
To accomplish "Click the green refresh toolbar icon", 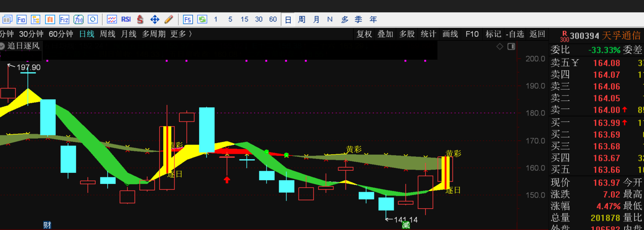I will [202, 19].
